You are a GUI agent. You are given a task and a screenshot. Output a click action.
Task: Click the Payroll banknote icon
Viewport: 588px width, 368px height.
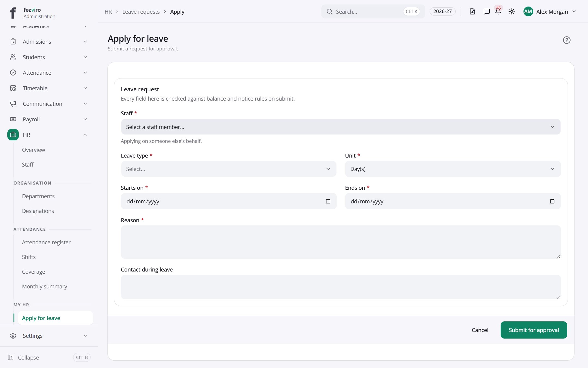click(x=13, y=119)
